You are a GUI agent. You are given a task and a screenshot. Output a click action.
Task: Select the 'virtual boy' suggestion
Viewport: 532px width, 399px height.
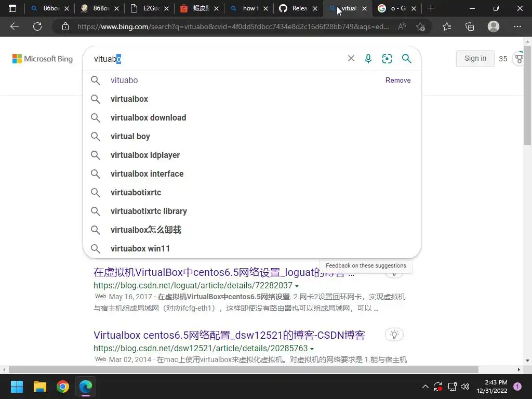[252, 137]
